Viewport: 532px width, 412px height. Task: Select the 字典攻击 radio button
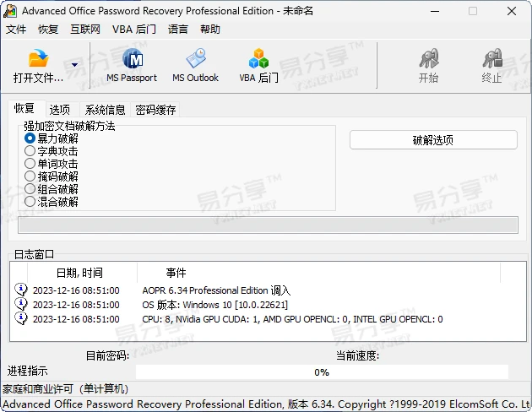coord(30,151)
